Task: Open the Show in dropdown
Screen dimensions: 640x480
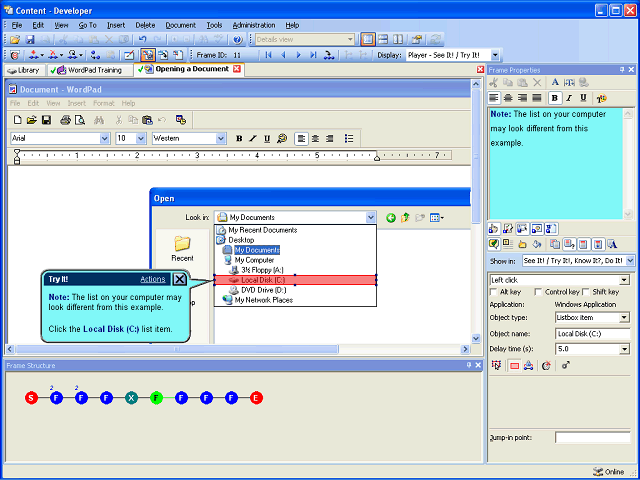Action: tap(630, 260)
